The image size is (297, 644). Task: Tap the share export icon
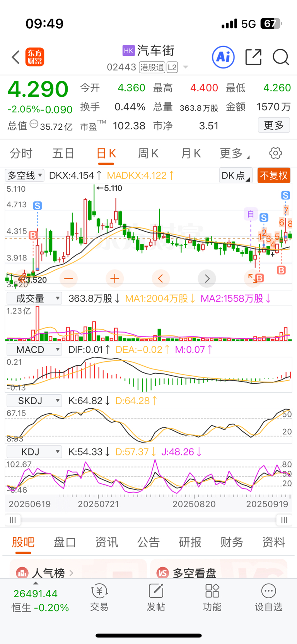tap(254, 57)
